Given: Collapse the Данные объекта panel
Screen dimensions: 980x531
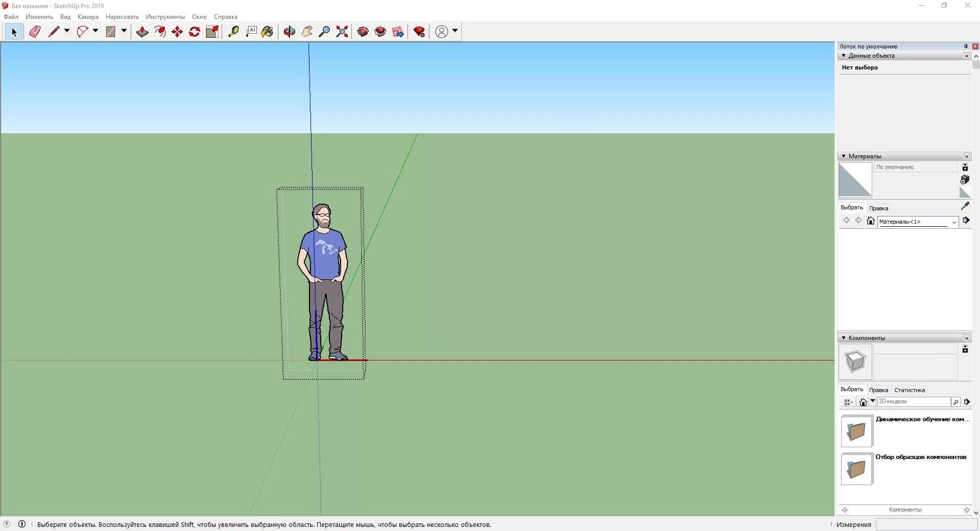Looking at the screenshot, I should tap(844, 56).
